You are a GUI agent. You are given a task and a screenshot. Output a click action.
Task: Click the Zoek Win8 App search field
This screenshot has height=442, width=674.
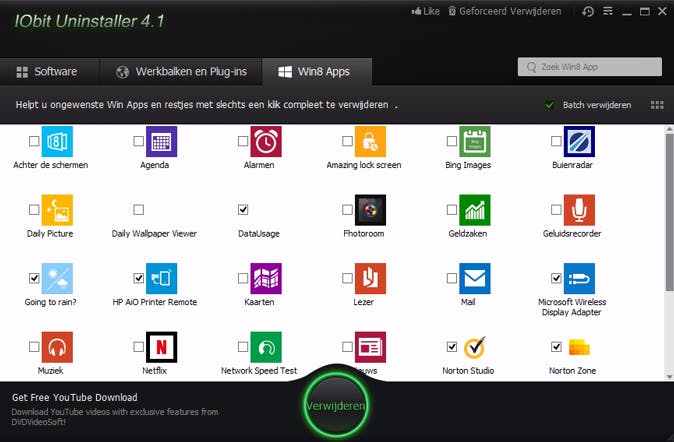(590, 67)
